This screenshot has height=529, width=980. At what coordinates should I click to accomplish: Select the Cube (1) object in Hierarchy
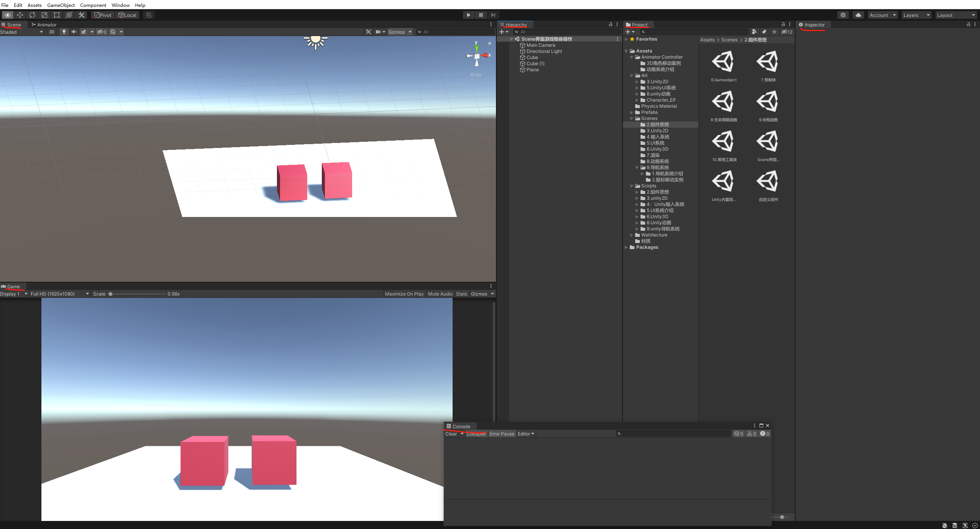tap(535, 63)
